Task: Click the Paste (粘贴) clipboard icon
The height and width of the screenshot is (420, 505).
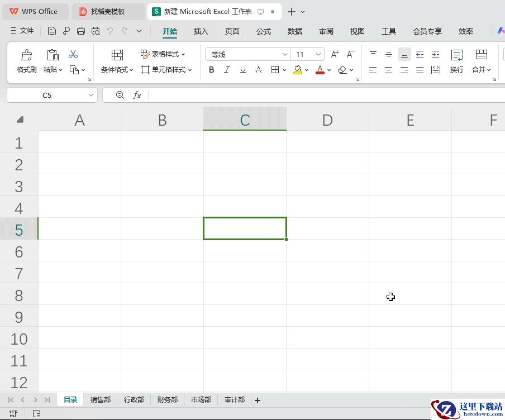Action: tap(53, 55)
